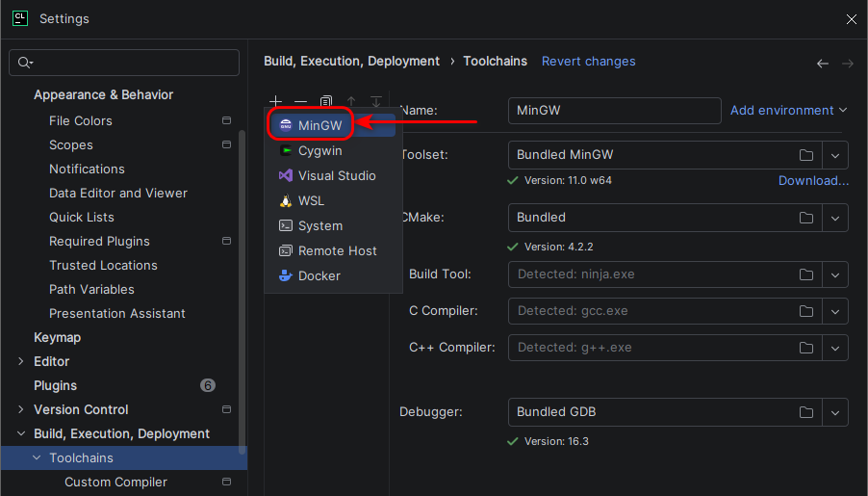Click the settings search field
The width and height of the screenshot is (868, 496).
pos(124,63)
